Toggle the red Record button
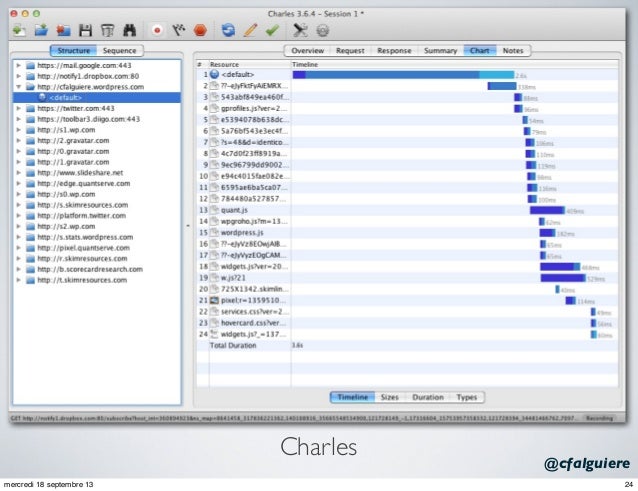Image resolution: width=638 pixels, height=491 pixels. click(157, 30)
